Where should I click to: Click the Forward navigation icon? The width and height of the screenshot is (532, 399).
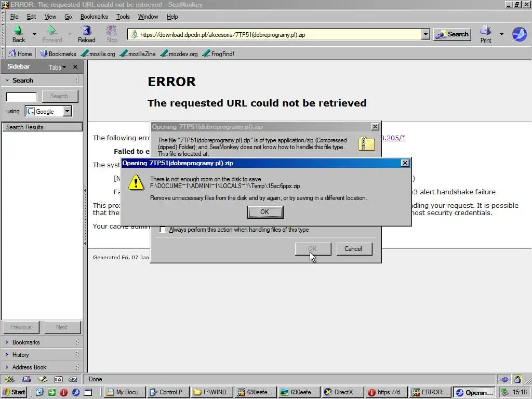pos(52,30)
